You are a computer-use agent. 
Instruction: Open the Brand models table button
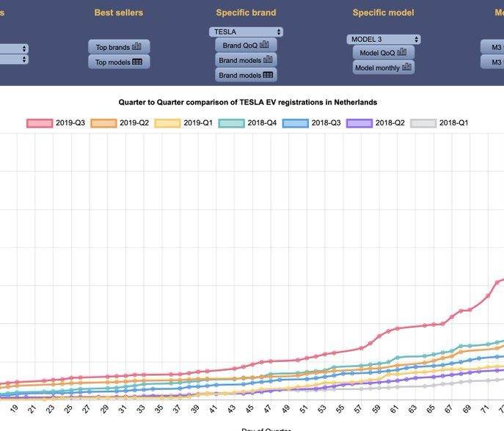(246, 75)
